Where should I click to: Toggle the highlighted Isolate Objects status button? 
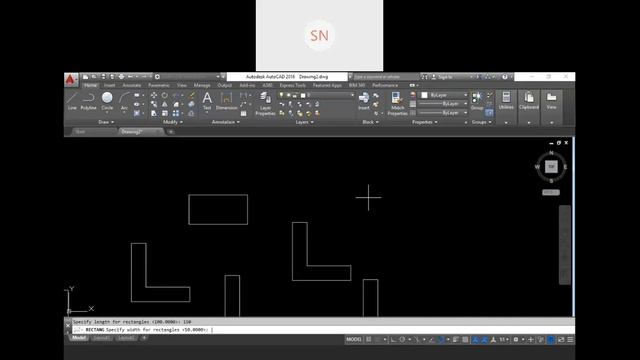551,340
